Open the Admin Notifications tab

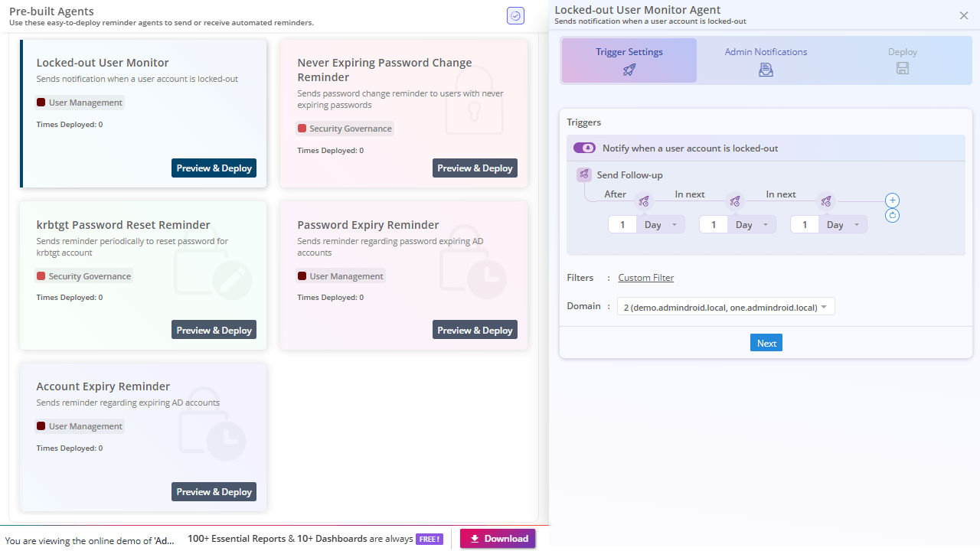(766, 60)
